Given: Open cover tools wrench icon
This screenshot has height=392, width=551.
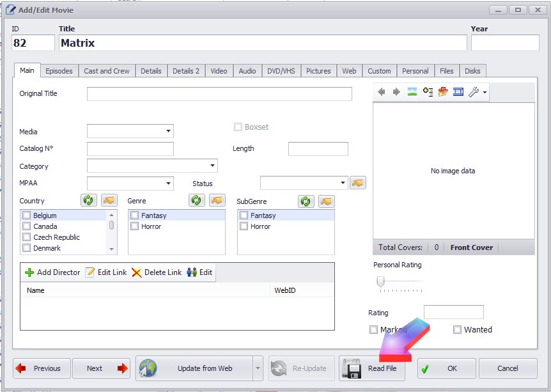Looking at the screenshot, I should (474, 92).
